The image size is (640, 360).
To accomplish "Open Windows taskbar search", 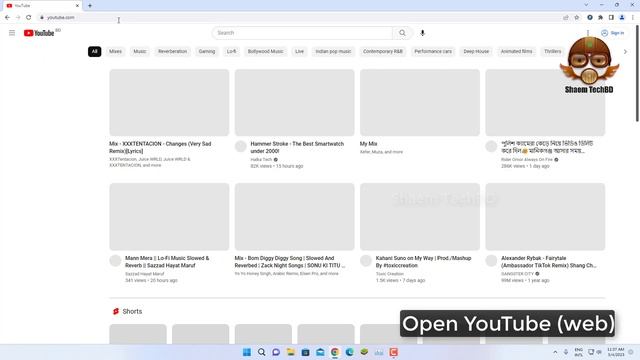I will click(262, 352).
